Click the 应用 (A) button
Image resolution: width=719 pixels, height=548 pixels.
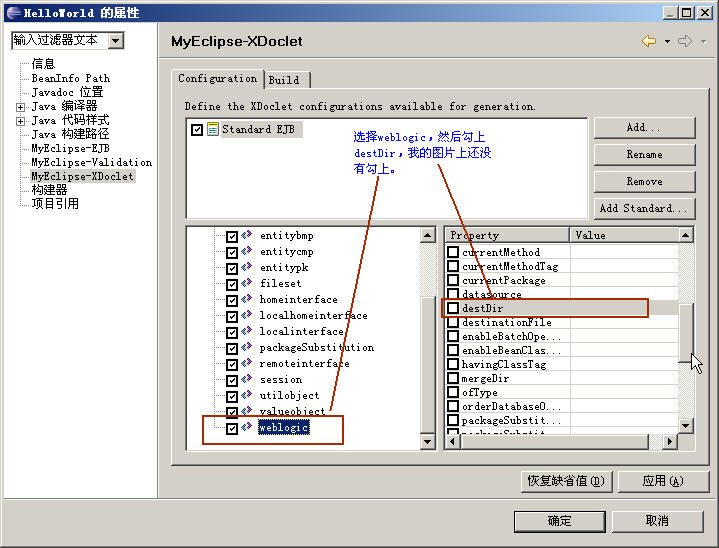click(663, 481)
